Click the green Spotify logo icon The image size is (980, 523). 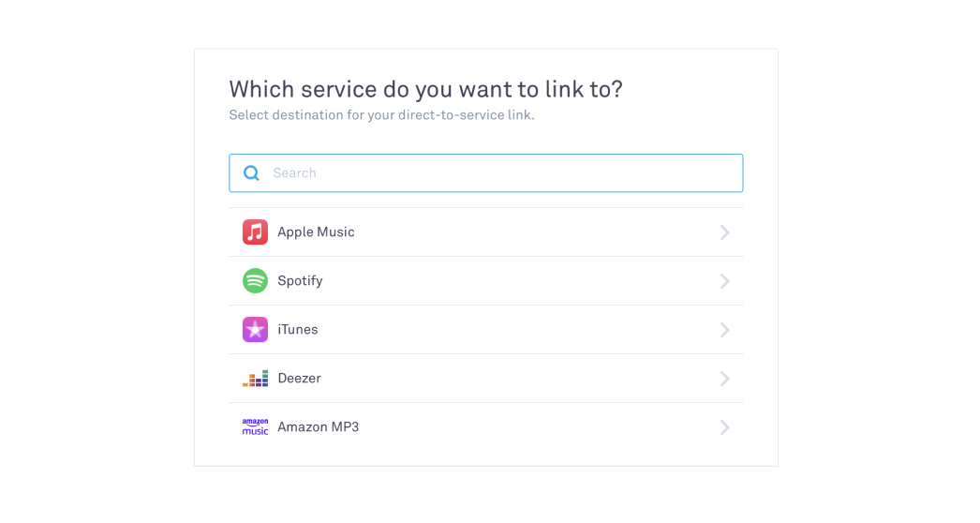click(255, 281)
